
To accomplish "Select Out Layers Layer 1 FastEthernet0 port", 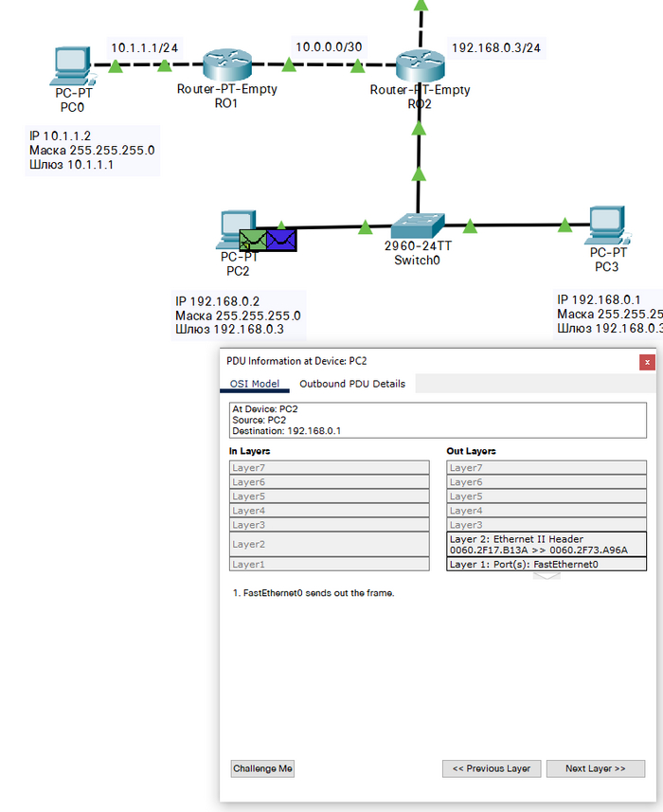I will pos(546,564).
